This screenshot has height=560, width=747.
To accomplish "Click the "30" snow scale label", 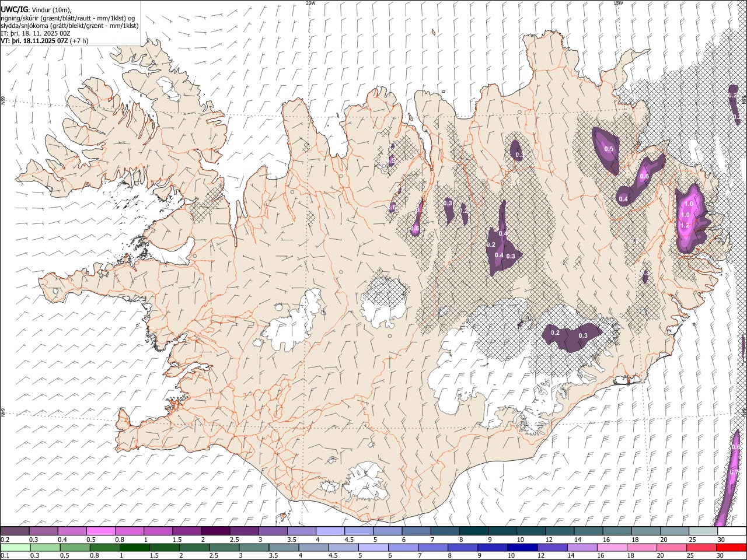I will 721,540.
